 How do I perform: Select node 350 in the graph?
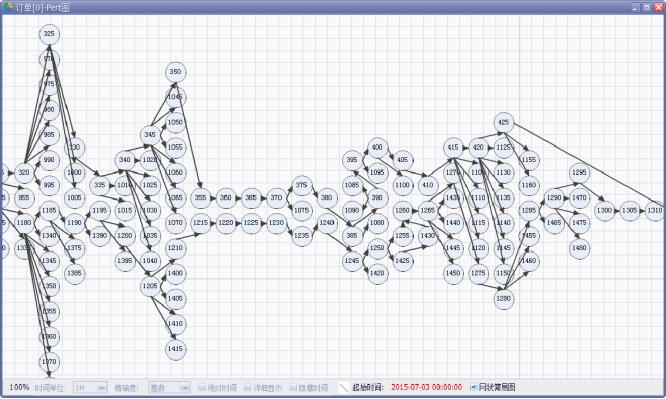[x=175, y=72]
